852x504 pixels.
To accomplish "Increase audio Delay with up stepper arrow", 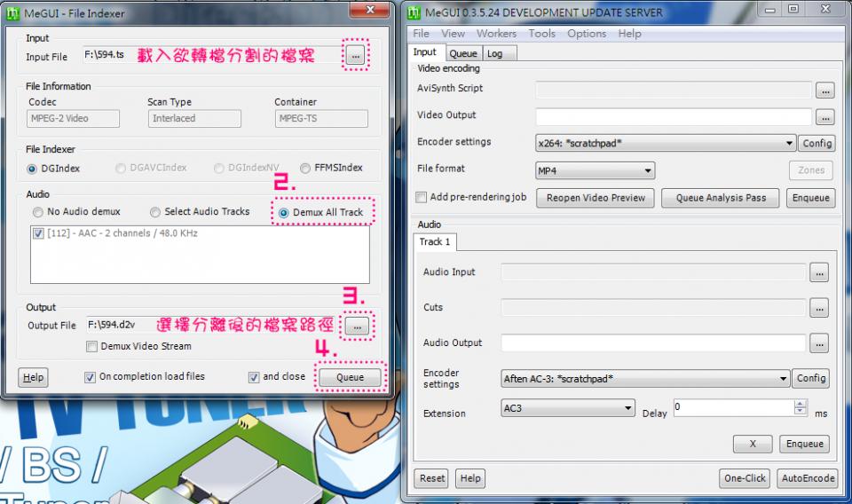I will (800, 404).
